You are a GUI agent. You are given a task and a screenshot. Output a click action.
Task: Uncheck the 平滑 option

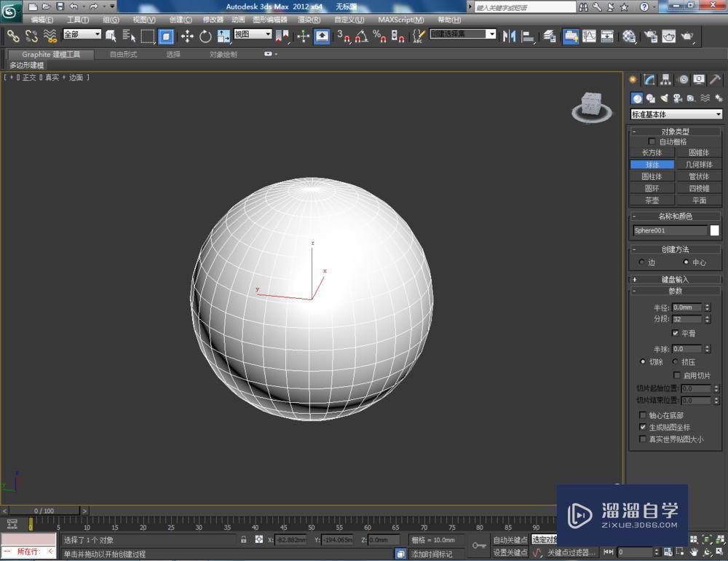[x=676, y=333]
